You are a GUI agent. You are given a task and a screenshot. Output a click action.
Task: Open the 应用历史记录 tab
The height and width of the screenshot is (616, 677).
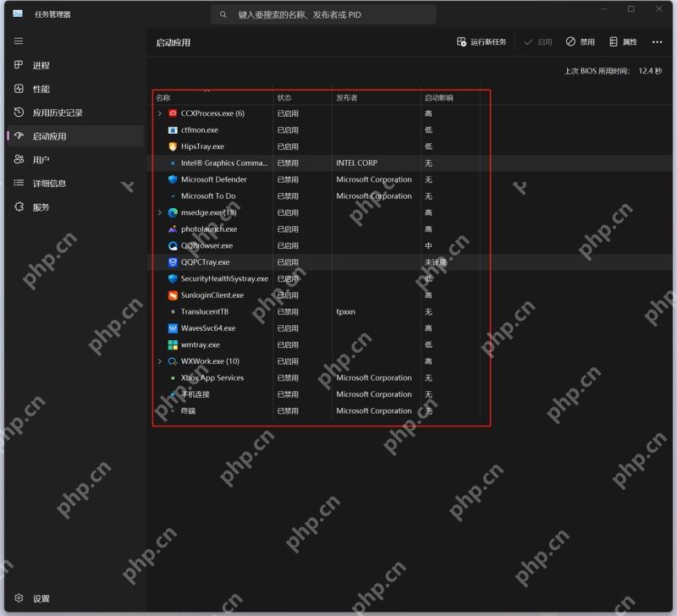75,113
